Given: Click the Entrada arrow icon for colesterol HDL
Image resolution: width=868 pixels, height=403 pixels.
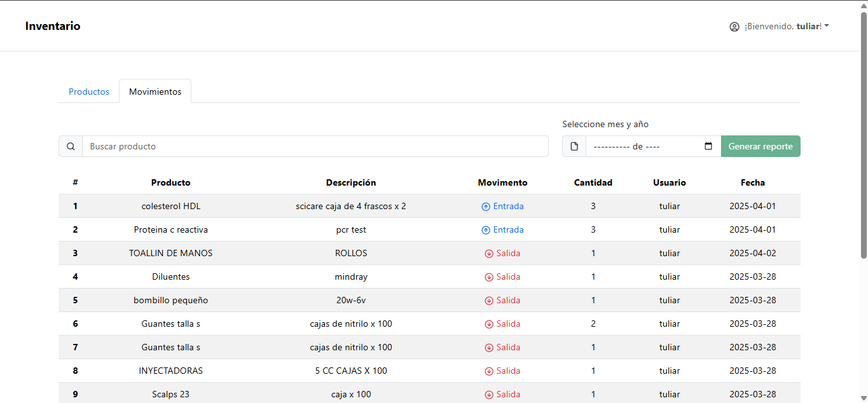Looking at the screenshot, I should tap(486, 207).
